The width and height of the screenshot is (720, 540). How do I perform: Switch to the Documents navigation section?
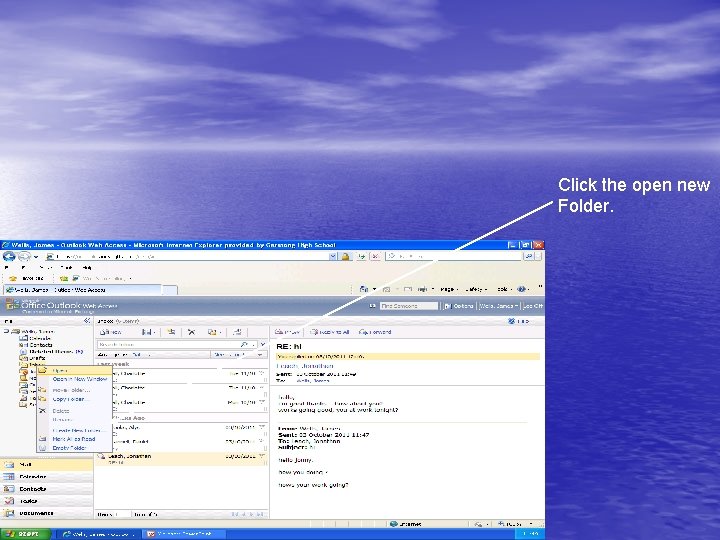46,513
